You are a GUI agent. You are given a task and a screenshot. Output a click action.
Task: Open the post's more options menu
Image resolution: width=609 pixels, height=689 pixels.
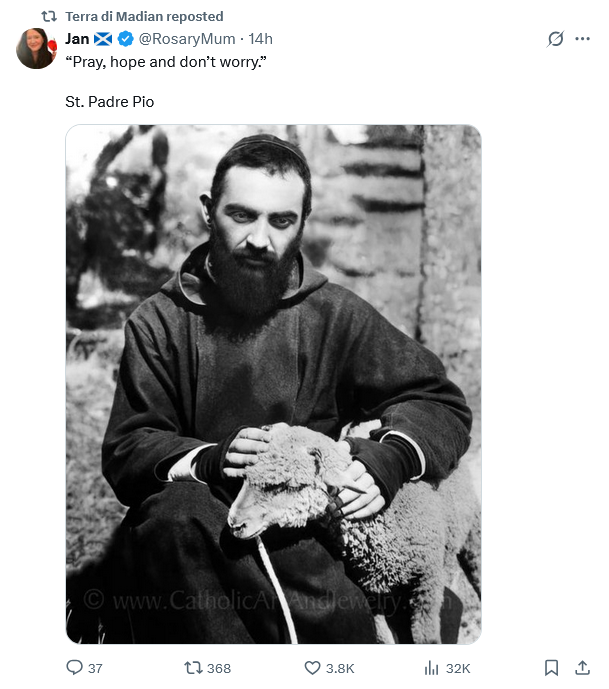coord(583,39)
